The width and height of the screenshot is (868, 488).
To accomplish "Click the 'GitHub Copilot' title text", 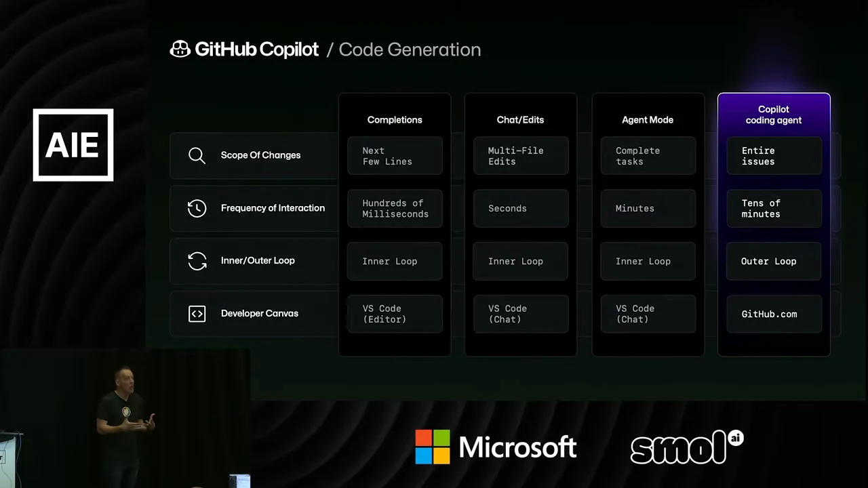I will pyautogui.click(x=256, y=49).
